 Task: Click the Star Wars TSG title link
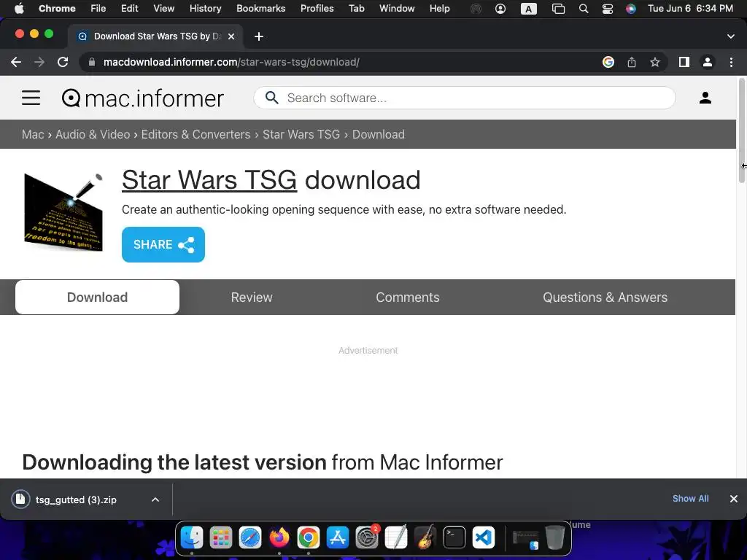209,180
